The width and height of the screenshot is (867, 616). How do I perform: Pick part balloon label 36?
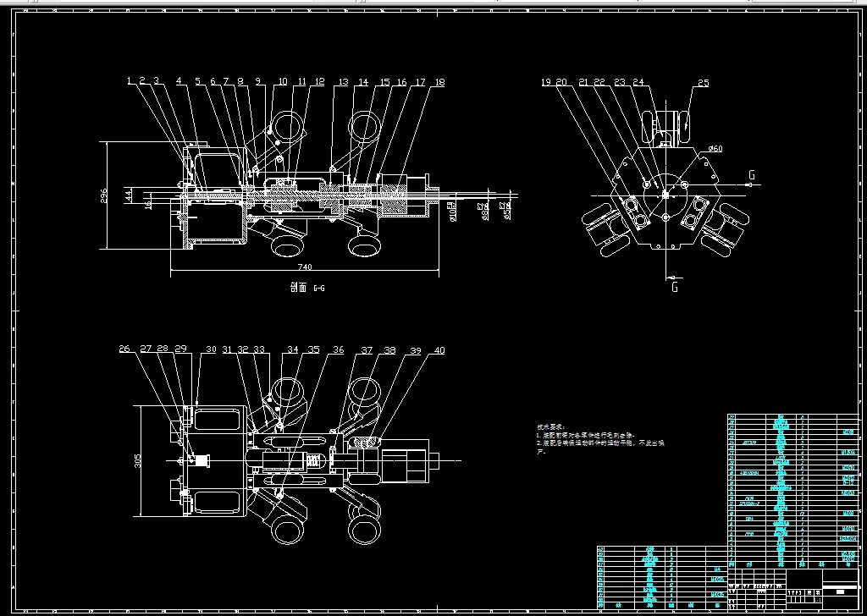tap(338, 349)
